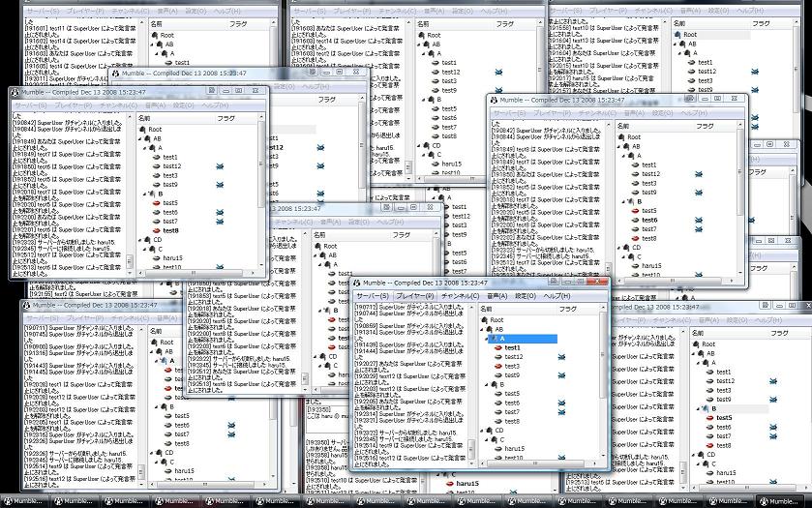Click test9's lips icon in the active window
This screenshot has width=812, height=508.
(498, 374)
